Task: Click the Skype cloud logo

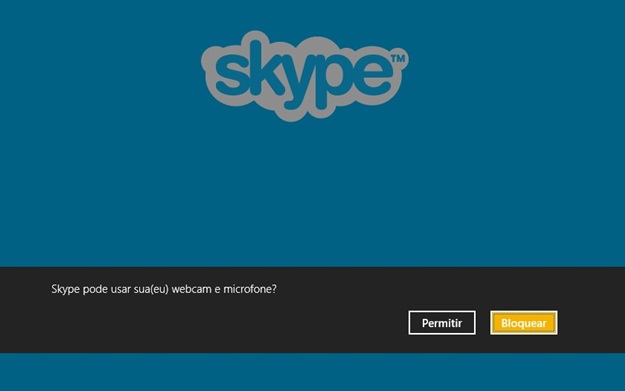Action: 305,76
